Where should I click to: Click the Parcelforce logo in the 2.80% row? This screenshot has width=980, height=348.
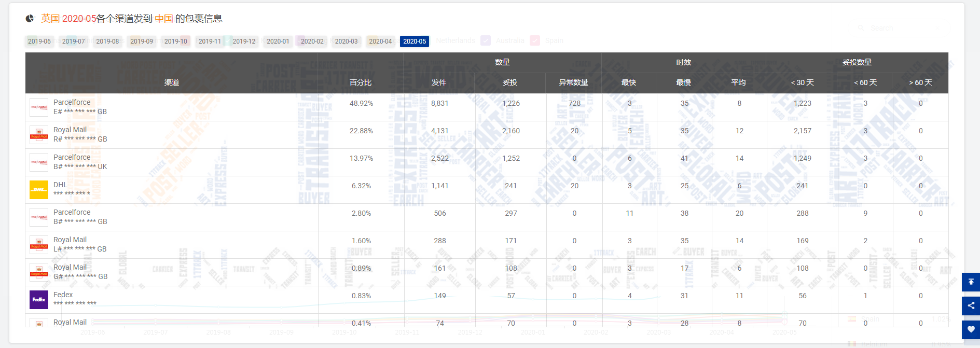(x=39, y=217)
